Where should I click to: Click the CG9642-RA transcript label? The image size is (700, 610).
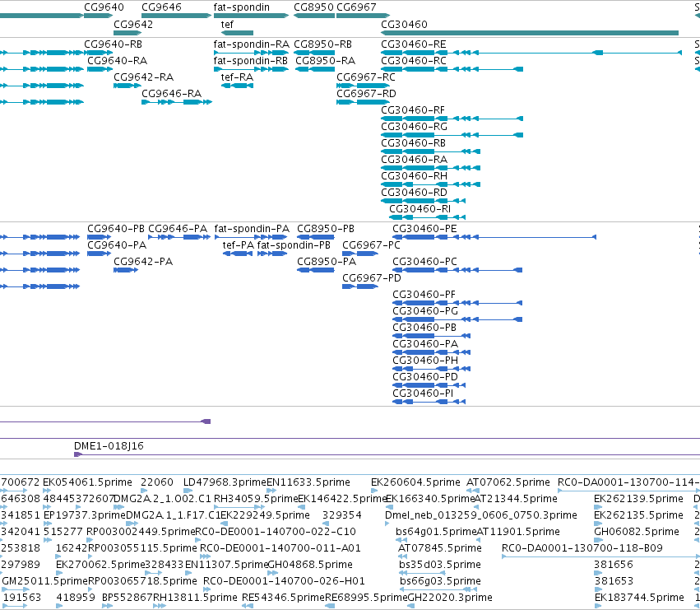(143, 77)
